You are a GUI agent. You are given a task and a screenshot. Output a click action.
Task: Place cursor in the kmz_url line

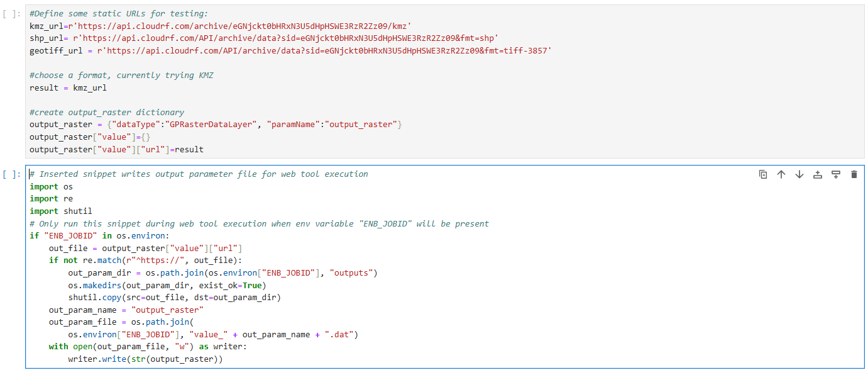click(220, 26)
